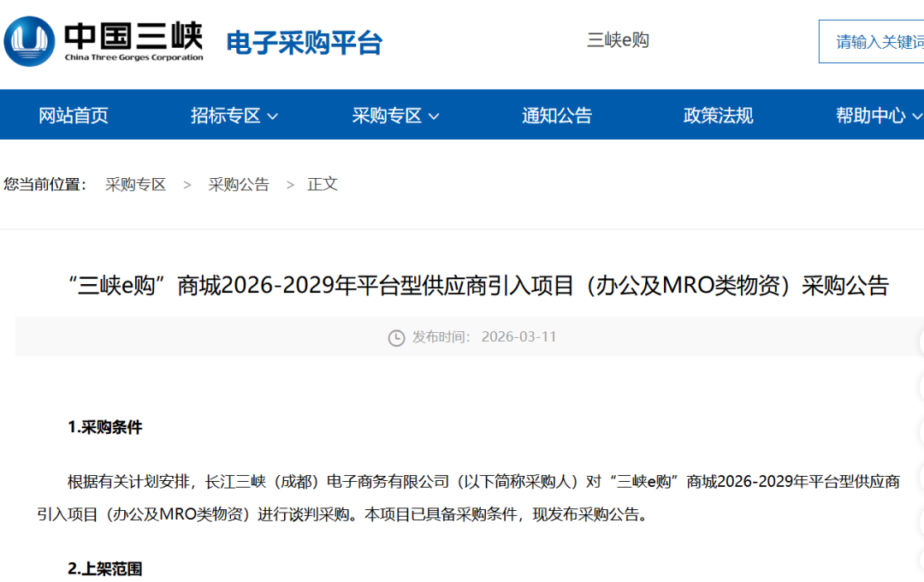The width and height of the screenshot is (924, 582).
Task: Select the 网站首页 menu item
Action: [73, 115]
